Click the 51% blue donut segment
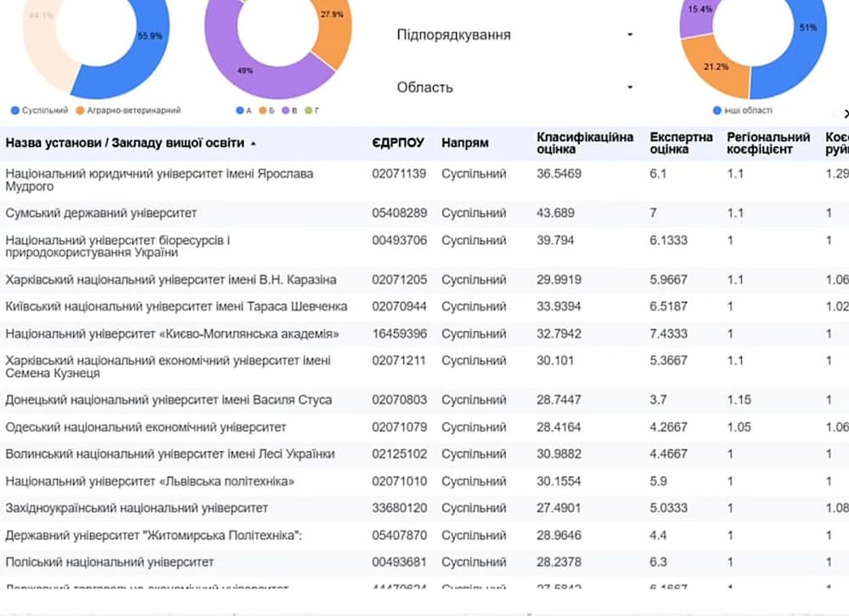 [x=808, y=28]
